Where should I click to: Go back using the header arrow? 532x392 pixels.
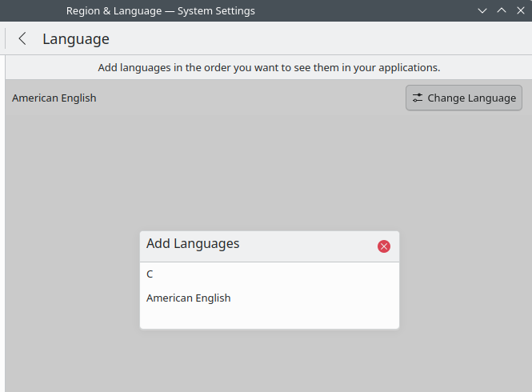pos(22,38)
